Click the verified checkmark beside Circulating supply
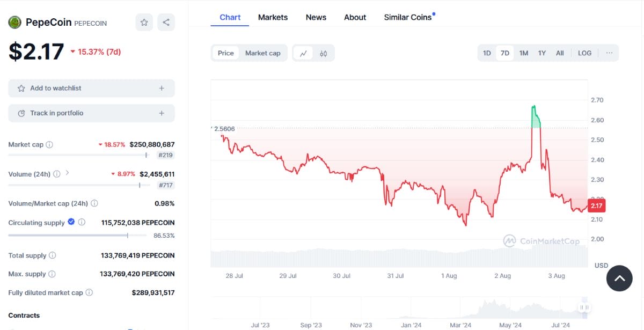This screenshot has height=330, width=644. click(71, 222)
